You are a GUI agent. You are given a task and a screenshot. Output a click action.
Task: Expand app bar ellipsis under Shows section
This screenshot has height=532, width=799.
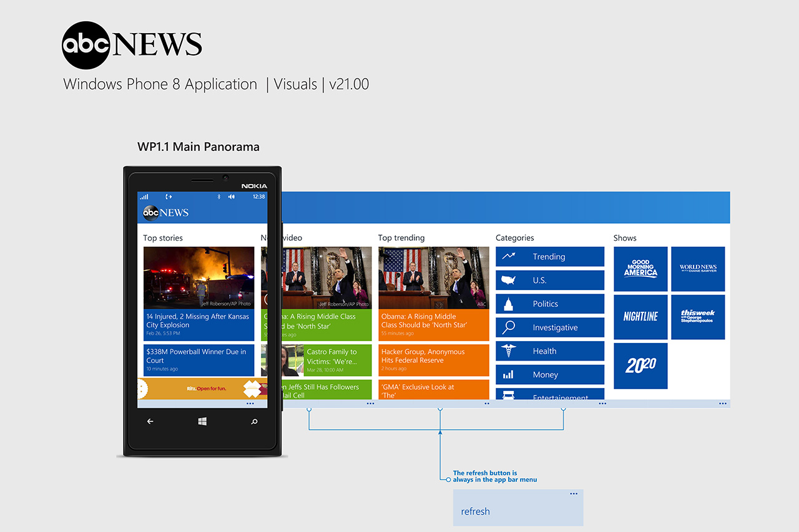[x=722, y=404]
